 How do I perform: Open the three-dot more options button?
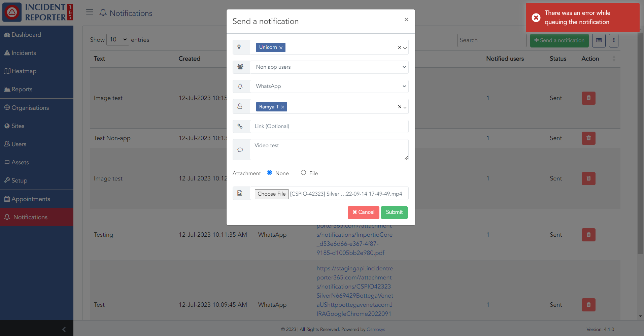613,40
